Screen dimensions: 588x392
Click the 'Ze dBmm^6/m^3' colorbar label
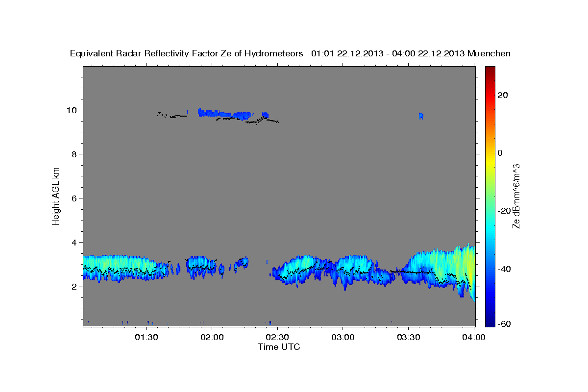coord(516,196)
